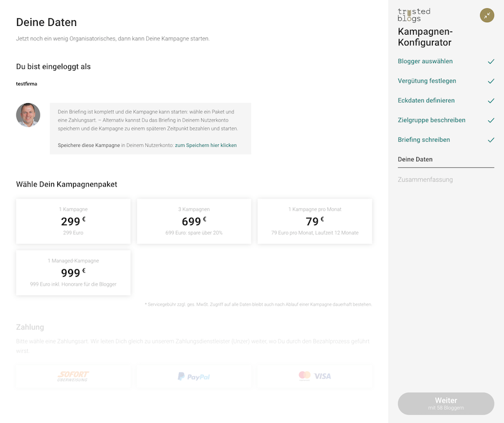Click the advisor profile photo
This screenshot has height=423, width=504.
click(28, 115)
